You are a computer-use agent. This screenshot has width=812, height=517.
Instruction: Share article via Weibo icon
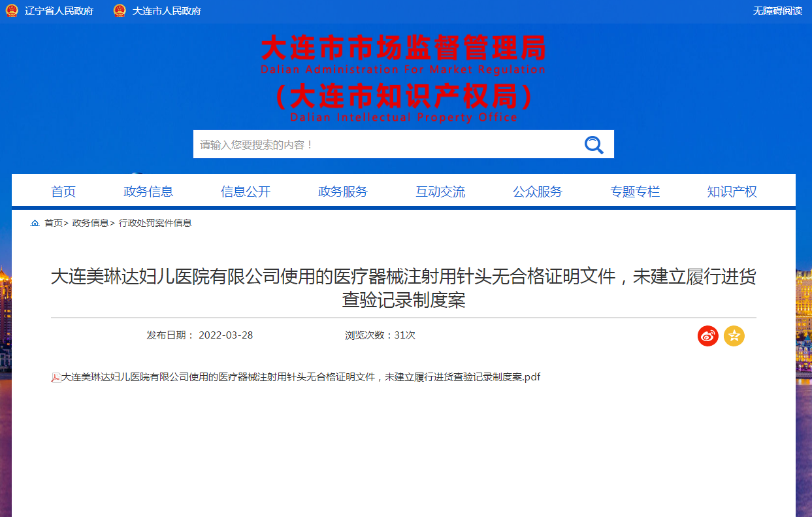point(707,336)
